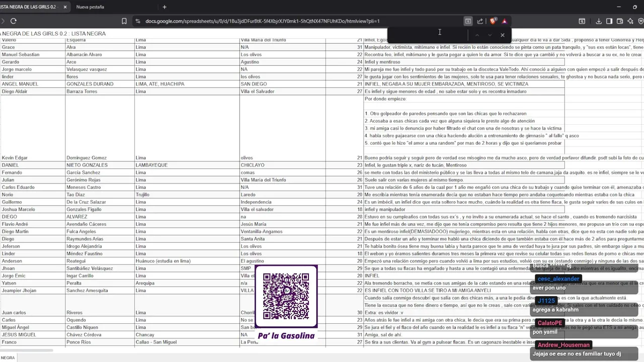Click chat username Andrew_Houseman

563,345
